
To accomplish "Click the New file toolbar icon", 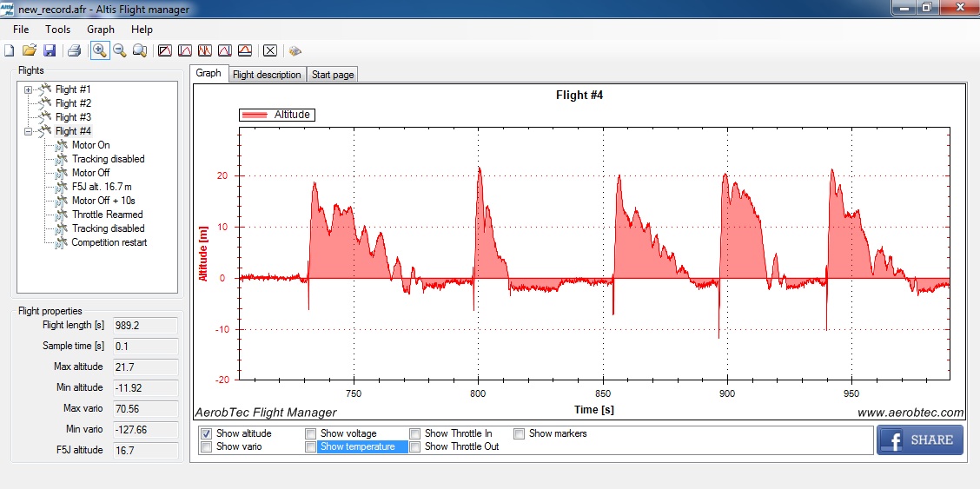I will click(10, 50).
